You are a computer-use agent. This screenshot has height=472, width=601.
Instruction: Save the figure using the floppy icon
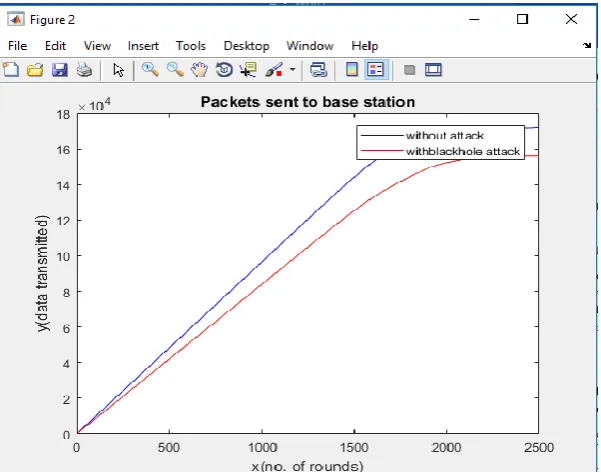click(x=59, y=70)
